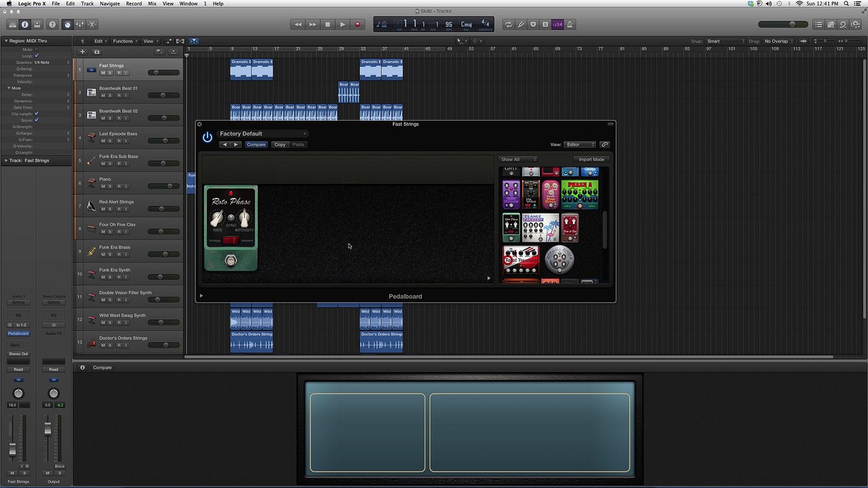Click the Rewind transport button
The width and height of the screenshot is (868, 488).
298,24
